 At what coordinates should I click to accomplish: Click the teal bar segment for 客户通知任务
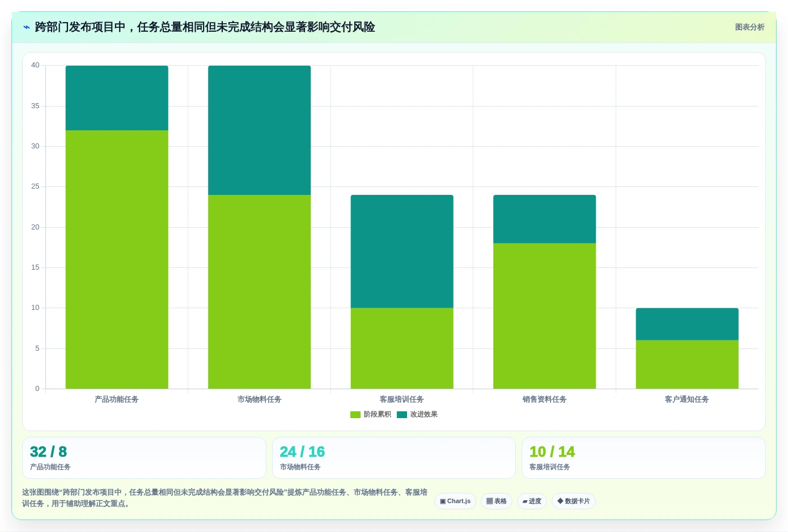coord(687,324)
